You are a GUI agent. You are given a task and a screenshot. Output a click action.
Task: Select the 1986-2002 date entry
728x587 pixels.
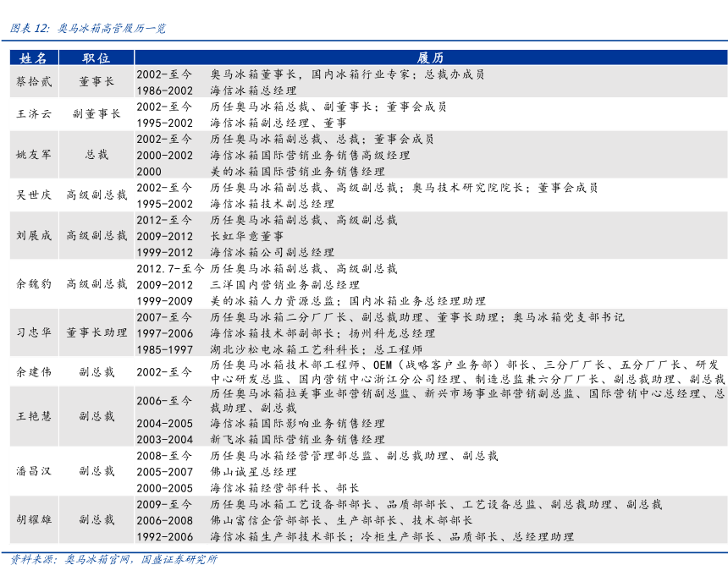[x=165, y=91]
